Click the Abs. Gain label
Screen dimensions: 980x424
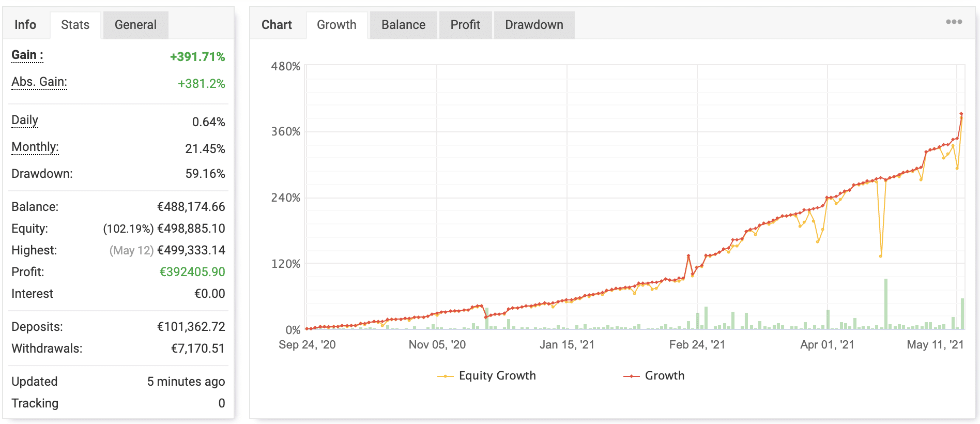(x=39, y=82)
